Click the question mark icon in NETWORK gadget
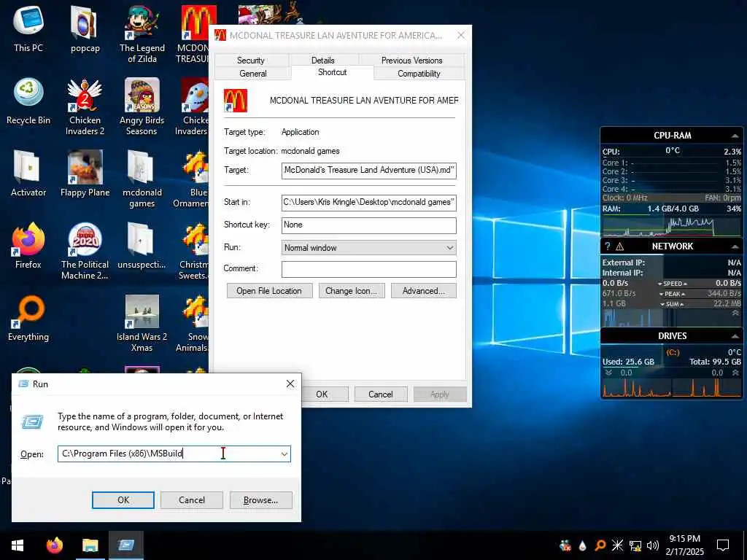Viewport: 747px width, 560px height. pyautogui.click(x=608, y=246)
